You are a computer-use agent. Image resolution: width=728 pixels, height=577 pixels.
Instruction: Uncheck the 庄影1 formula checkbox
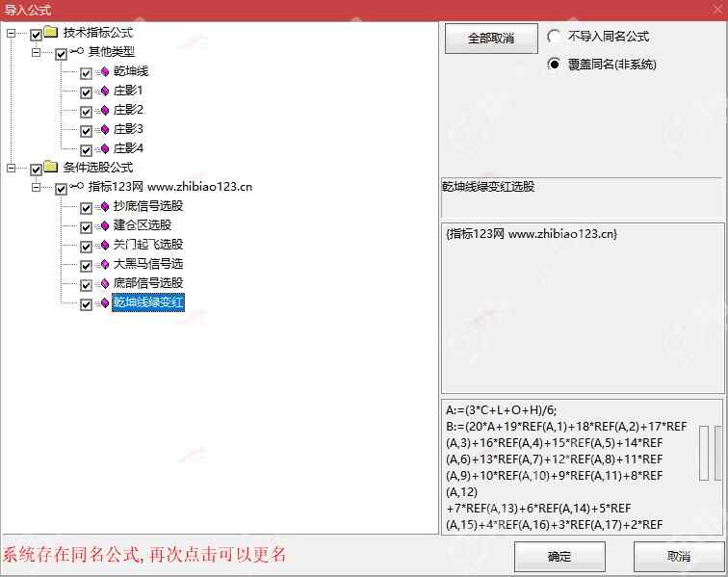tap(87, 92)
